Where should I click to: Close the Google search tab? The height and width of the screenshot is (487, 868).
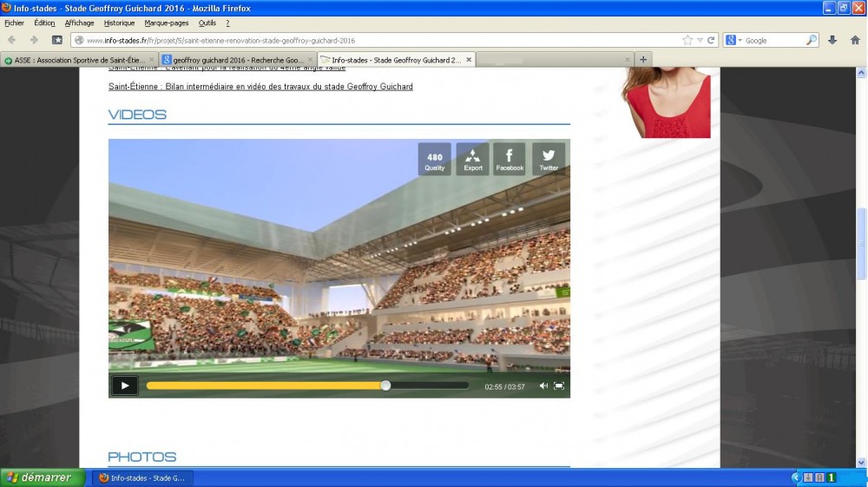[x=310, y=60]
